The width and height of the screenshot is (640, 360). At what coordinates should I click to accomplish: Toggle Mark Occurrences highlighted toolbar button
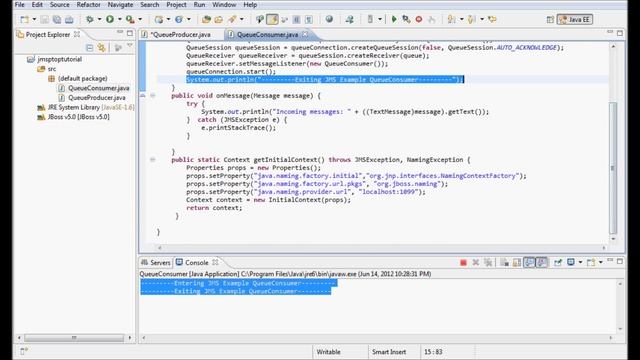coord(272,19)
